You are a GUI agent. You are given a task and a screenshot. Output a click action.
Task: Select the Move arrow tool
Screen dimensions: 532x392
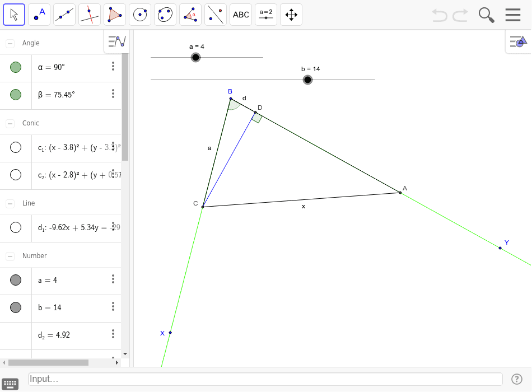pos(14,15)
